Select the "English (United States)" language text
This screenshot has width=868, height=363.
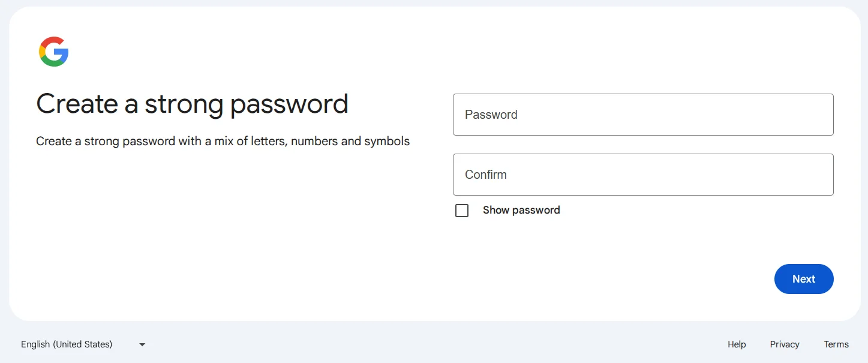pyautogui.click(x=67, y=344)
